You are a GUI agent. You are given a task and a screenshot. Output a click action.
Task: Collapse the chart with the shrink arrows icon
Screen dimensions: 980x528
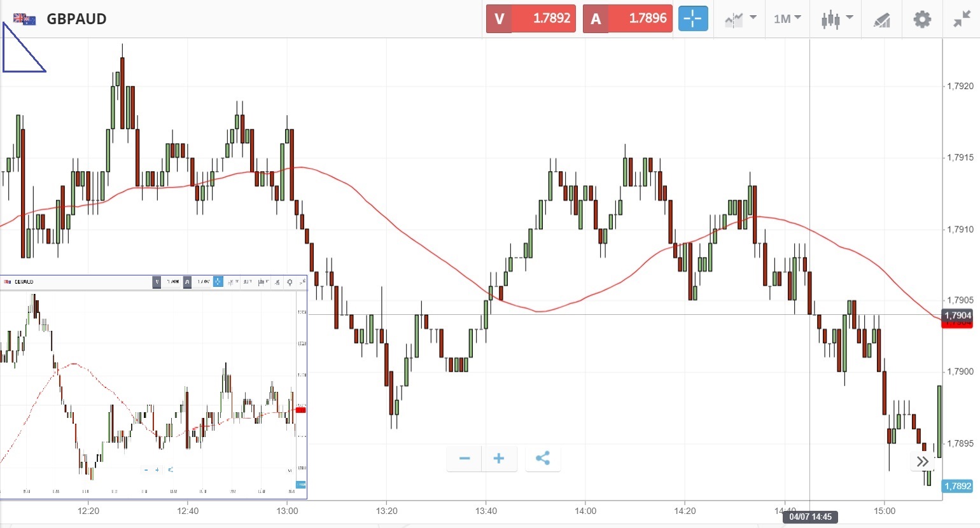962,19
